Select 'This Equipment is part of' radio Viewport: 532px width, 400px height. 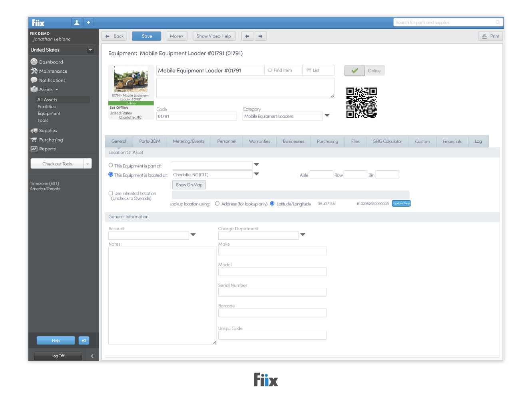111,165
